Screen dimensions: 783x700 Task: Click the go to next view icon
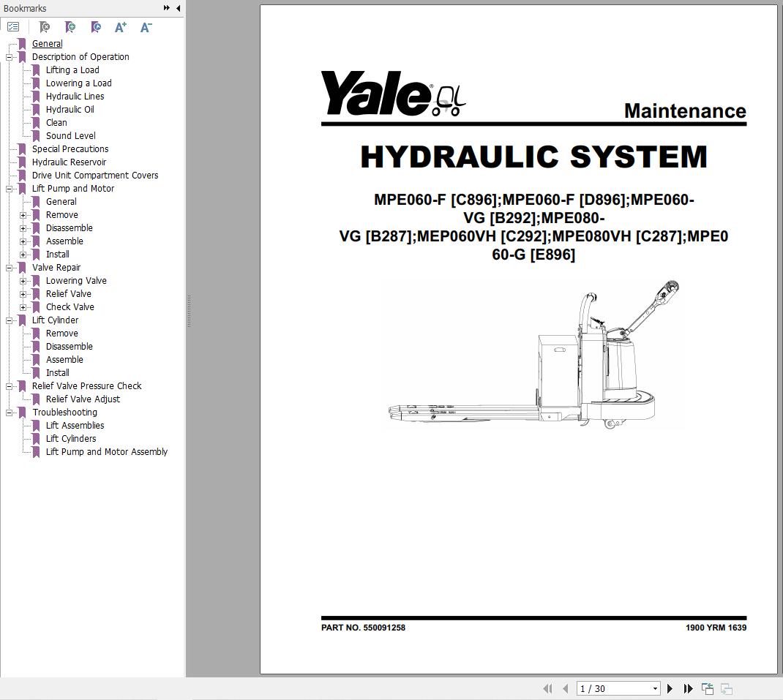click(727, 688)
